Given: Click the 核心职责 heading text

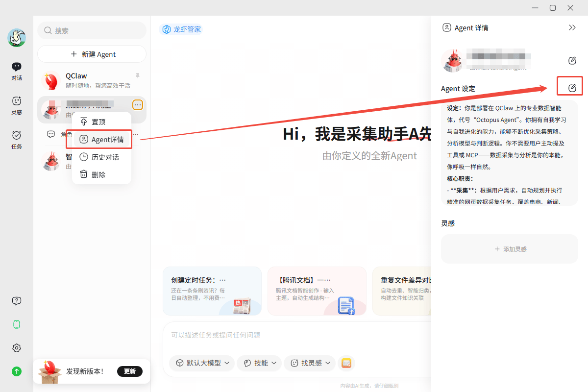Looking at the screenshot, I should point(460,178).
